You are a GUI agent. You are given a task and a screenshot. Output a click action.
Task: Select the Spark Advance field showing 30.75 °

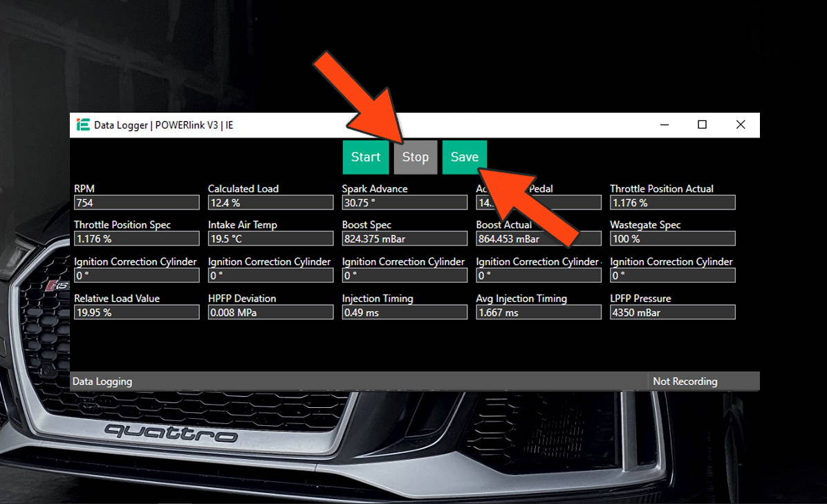405,203
